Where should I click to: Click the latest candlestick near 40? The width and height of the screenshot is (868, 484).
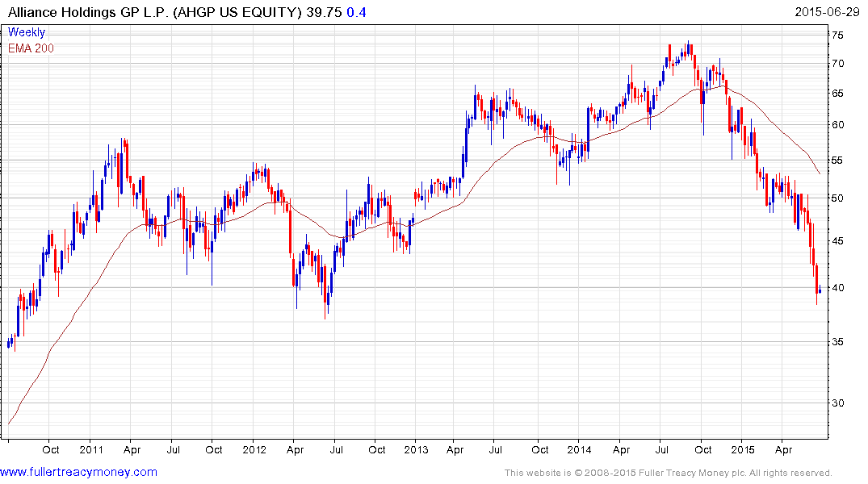tap(820, 290)
